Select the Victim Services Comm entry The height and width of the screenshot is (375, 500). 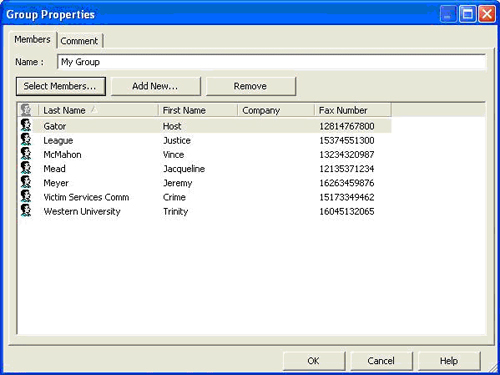click(x=86, y=197)
